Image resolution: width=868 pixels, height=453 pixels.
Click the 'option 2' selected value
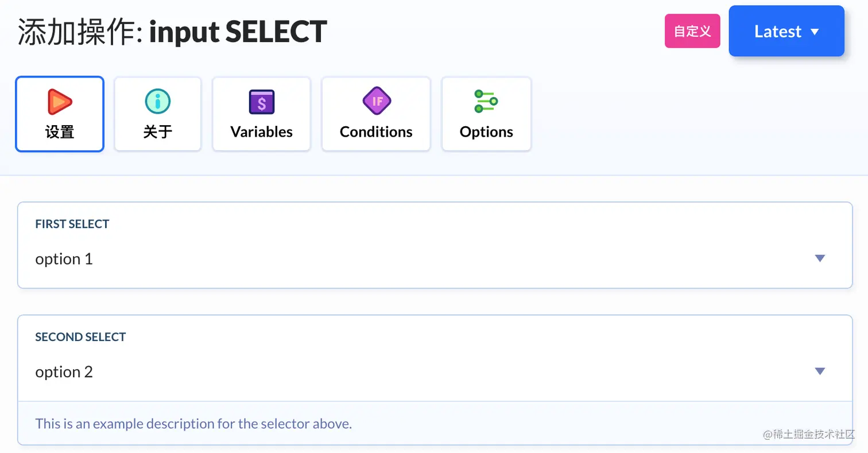pos(64,372)
